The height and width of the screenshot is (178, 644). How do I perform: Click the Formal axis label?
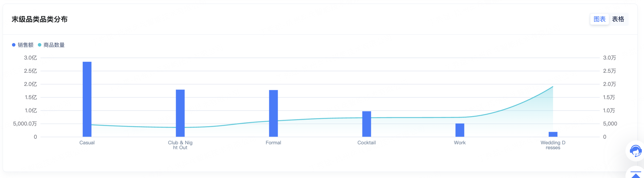pos(273,143)
